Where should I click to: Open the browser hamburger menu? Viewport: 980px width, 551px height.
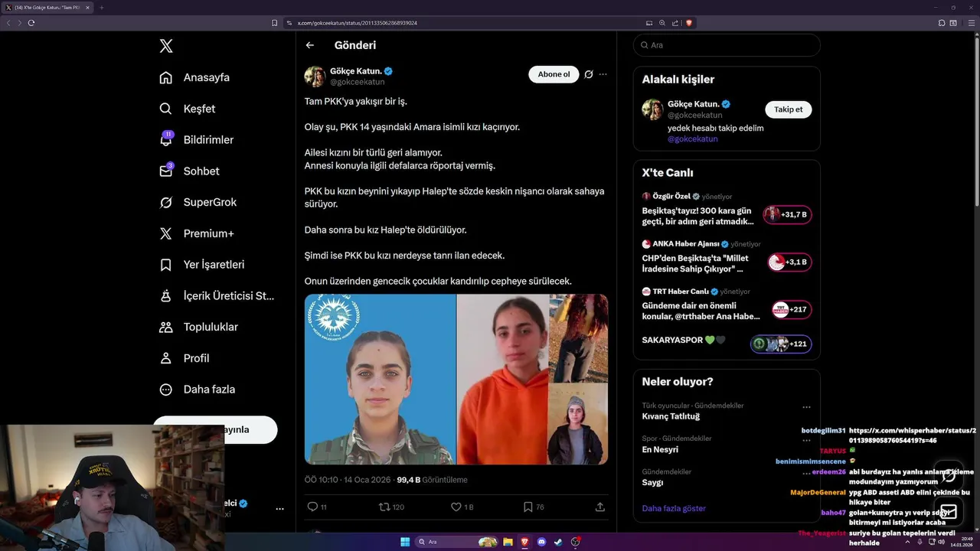coord(971,23)
